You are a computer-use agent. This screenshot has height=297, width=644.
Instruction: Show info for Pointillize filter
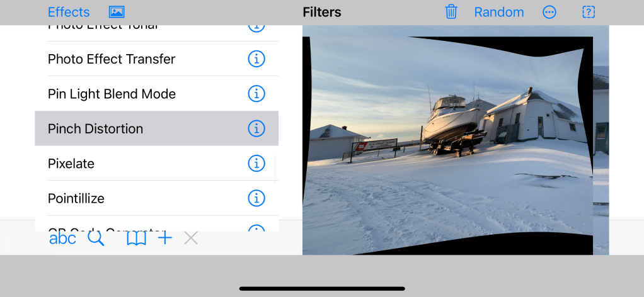pos(256,198)
